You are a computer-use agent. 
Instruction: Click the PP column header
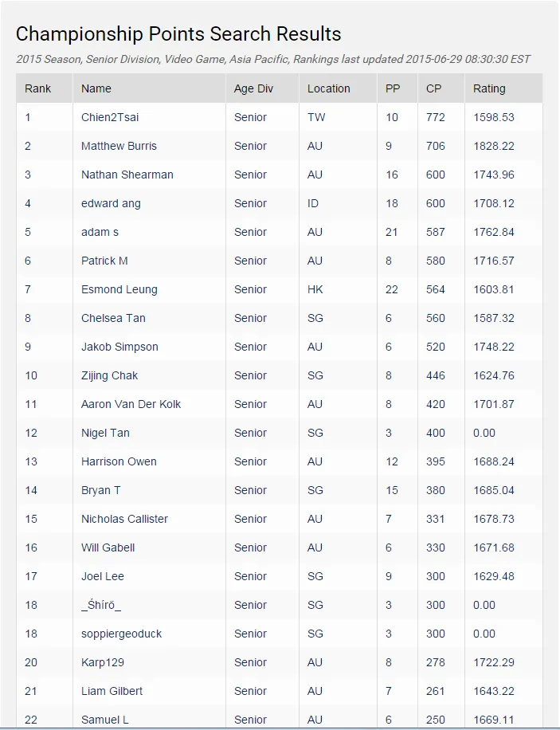coord(393,88)
